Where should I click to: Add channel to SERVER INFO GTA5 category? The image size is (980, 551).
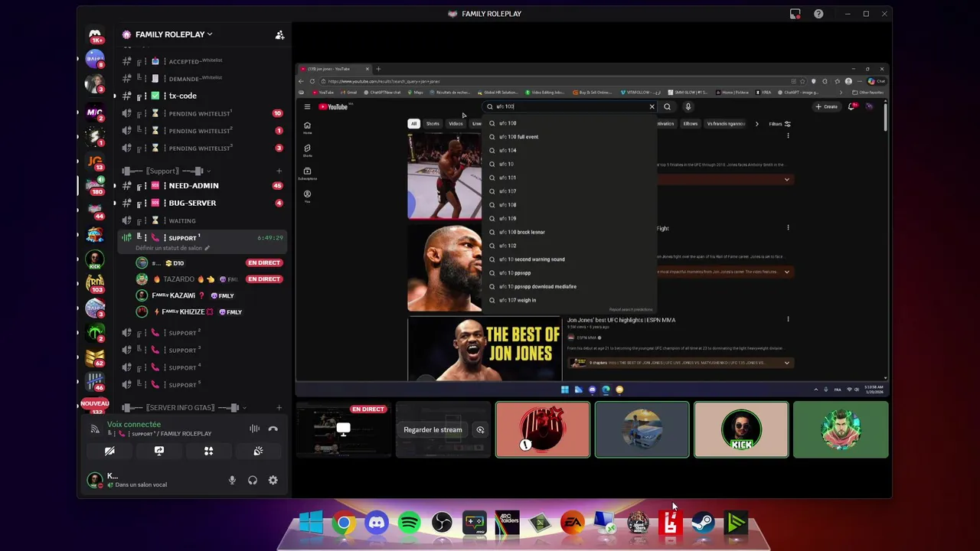click(x=279, y=408)
